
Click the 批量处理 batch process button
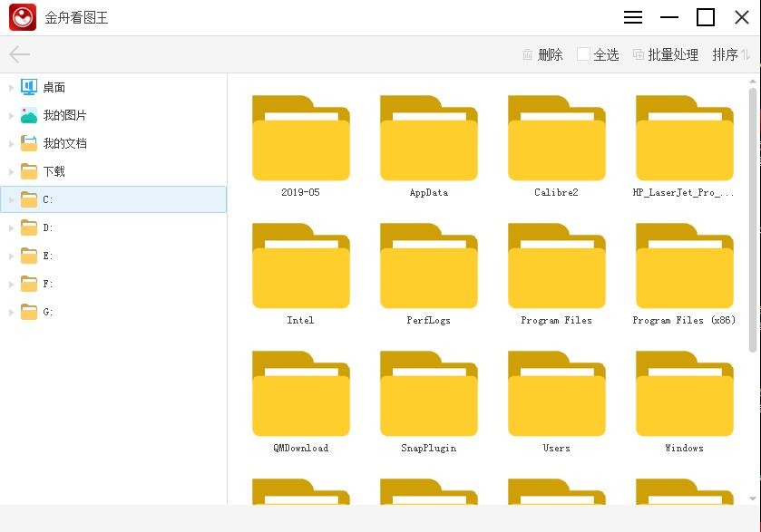tap(676, 54)
